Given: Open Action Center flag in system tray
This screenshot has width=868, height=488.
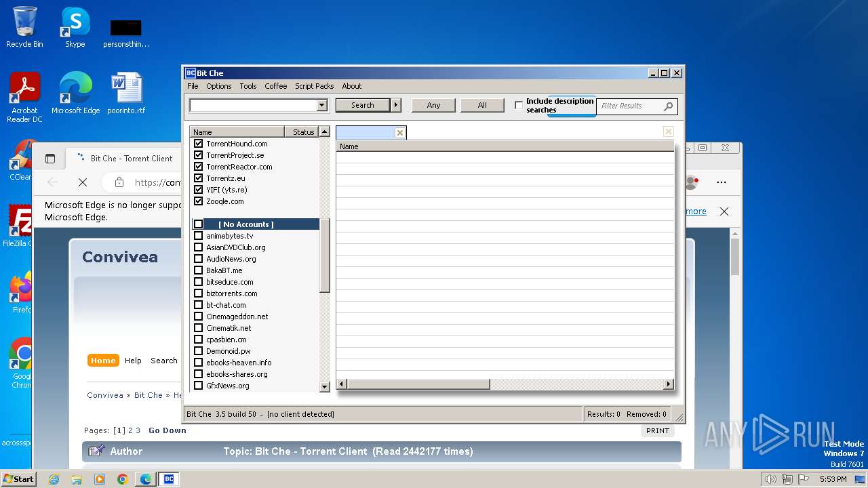Looking at the screenshot, I should point(804,479).
